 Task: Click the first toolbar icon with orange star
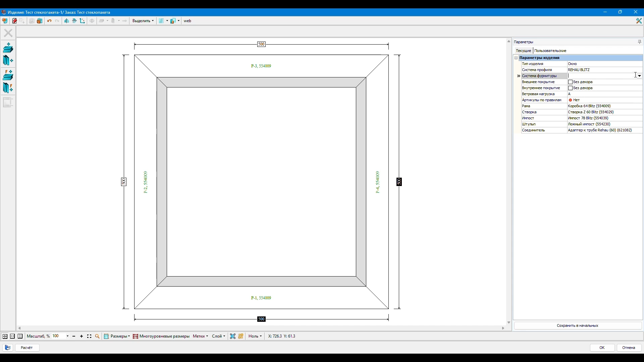5,21
